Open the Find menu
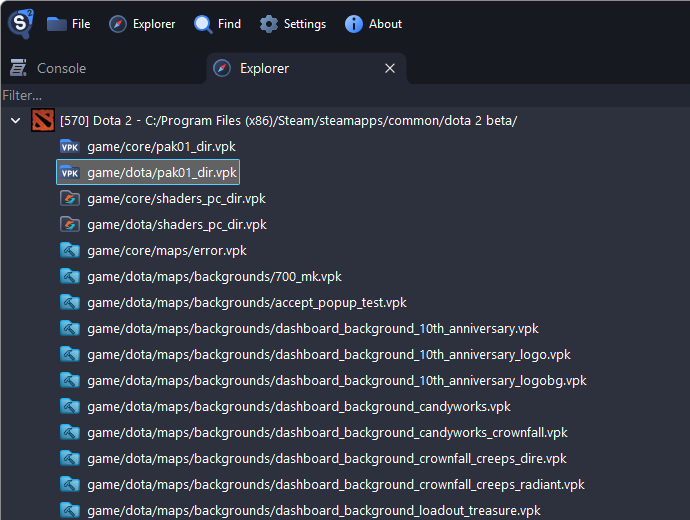The width and height of the screenshot is (690, 520). pos(217,24)
